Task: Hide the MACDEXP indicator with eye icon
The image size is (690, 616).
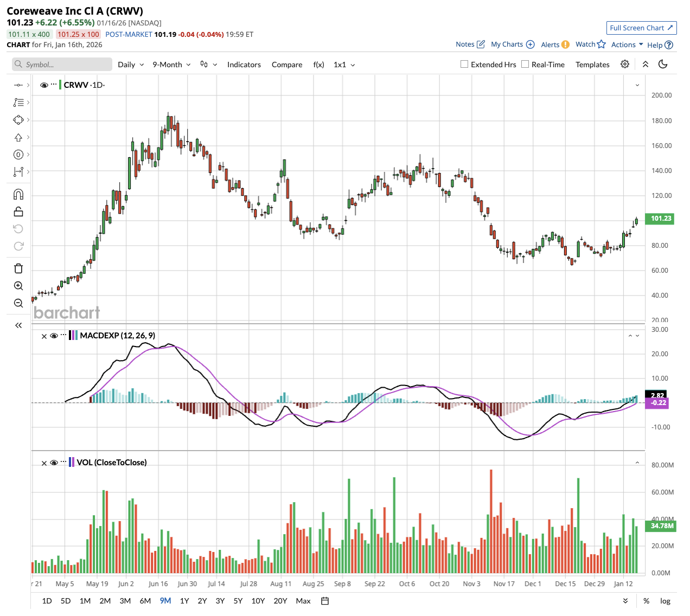Action: [54, 336]
